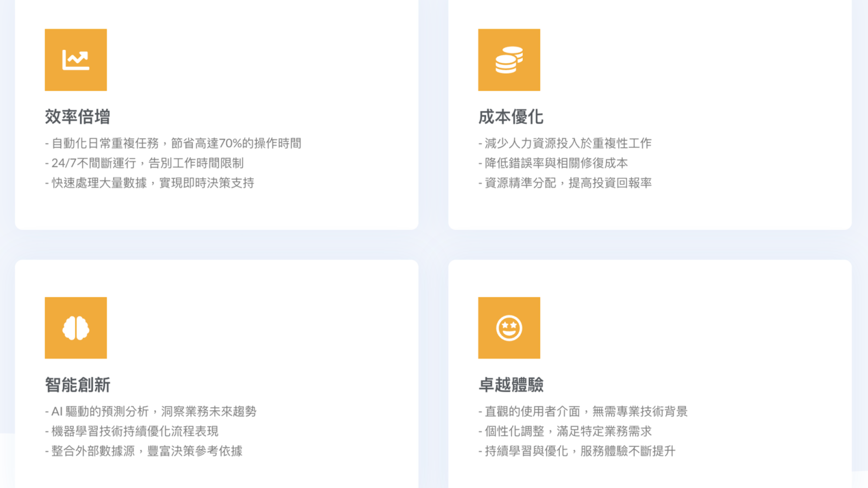Click the line starting with 24/7不間斷運行
The height and width of the screenshot is (488, 868).
[x=144, y=163]
